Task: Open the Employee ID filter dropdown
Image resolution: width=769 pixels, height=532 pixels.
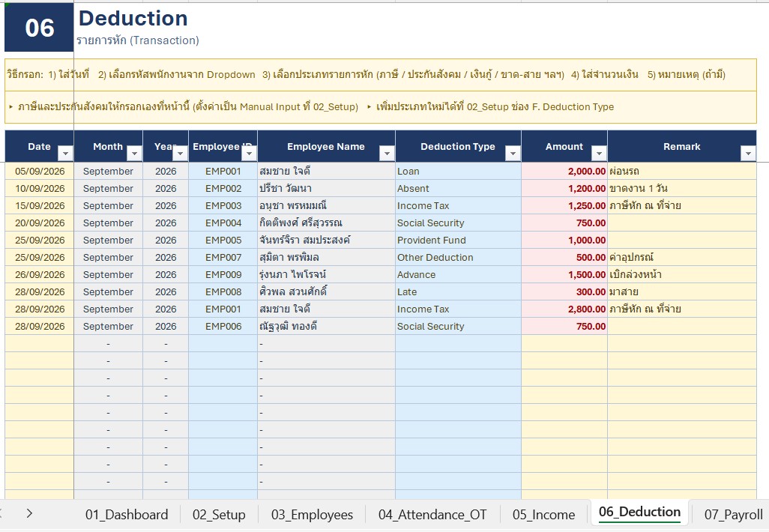Action: 249,154
